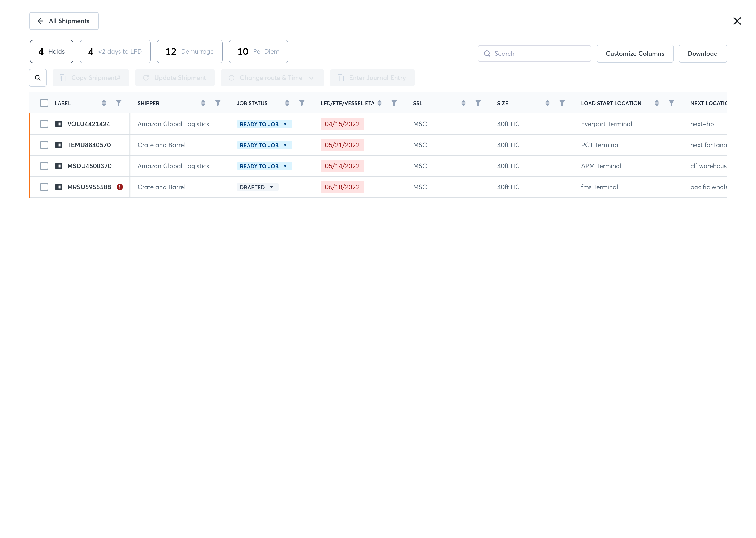Image resolution: width=756 pixels, height=538 pixels.
Task: Toggle the select-all checkbox in Label header
Action: 44,103
